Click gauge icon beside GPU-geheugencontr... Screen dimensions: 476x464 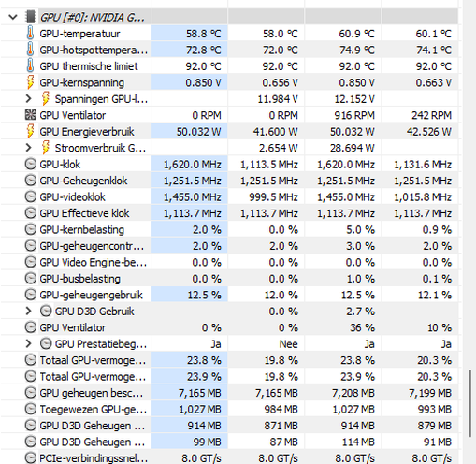[30, 246]
